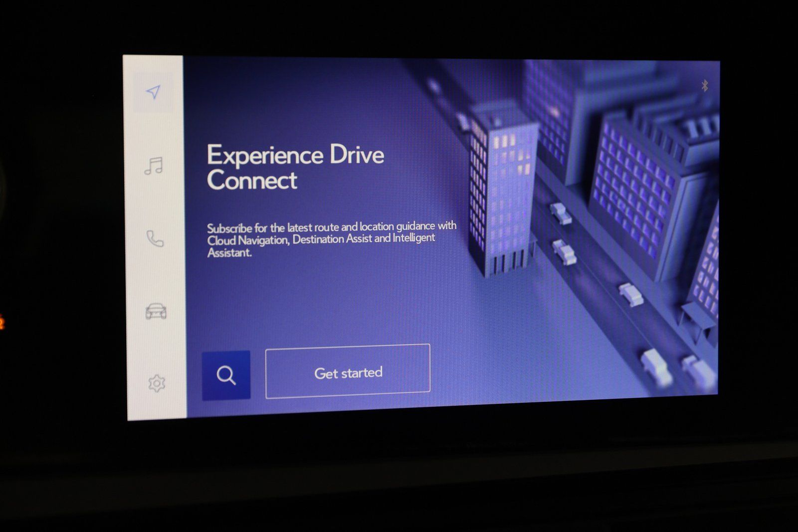
Task: Click the "Experience Drive Connect" heading
Action: click(295, 168)
